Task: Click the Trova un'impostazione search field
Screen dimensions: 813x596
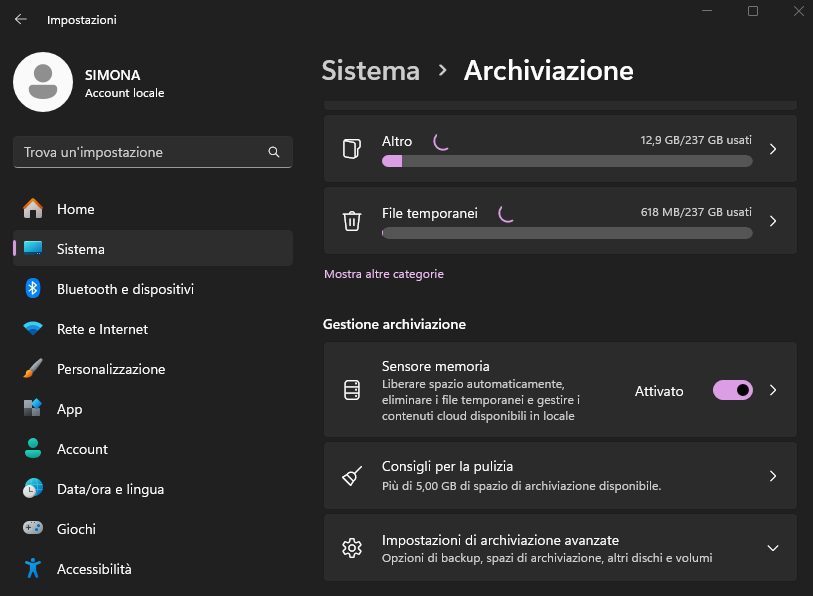Action: click(x=153, y=152)
